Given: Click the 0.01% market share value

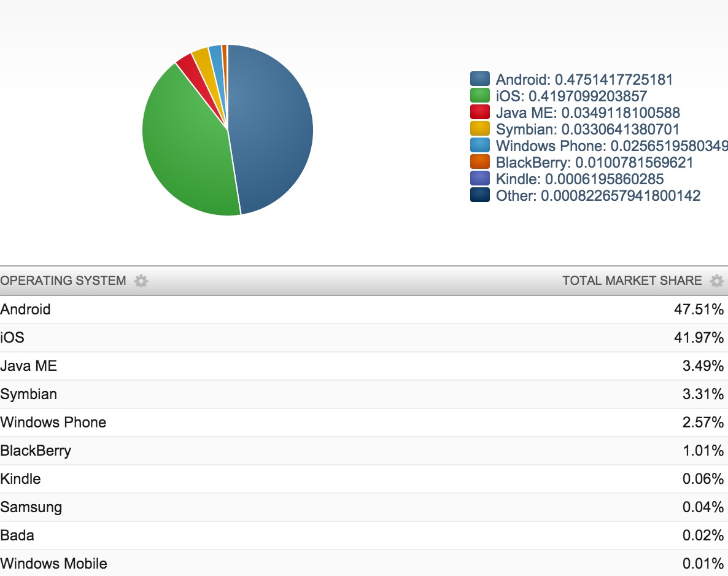Looking at the screenshot, I should pos(703,564).
